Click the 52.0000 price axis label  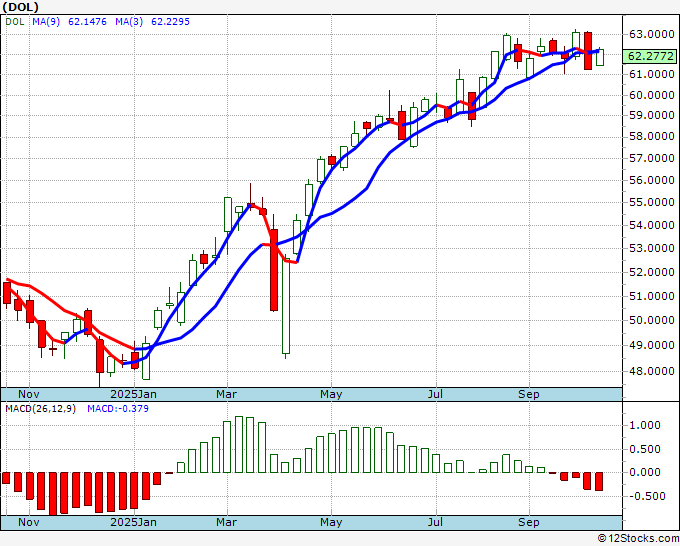pyautogui.click(x=651, y=272)
